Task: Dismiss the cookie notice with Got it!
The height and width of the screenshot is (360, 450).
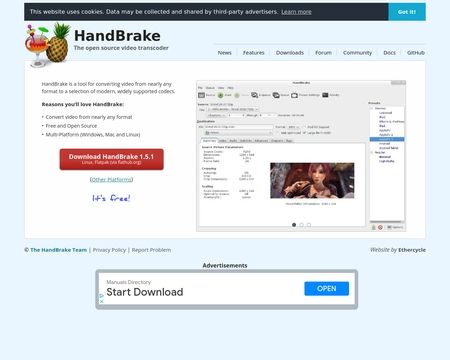Action: (x=407, y=12)
